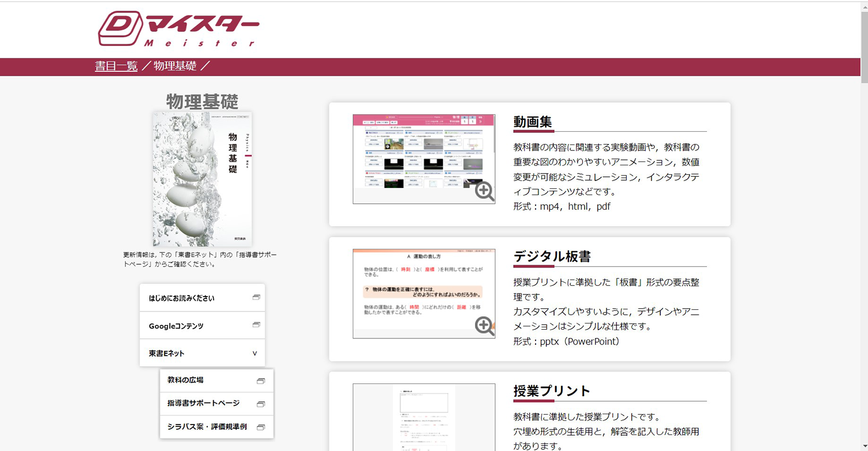
Task: Open the 授業プリント heading
Action: pyautogui.click(x=552, y=391)
